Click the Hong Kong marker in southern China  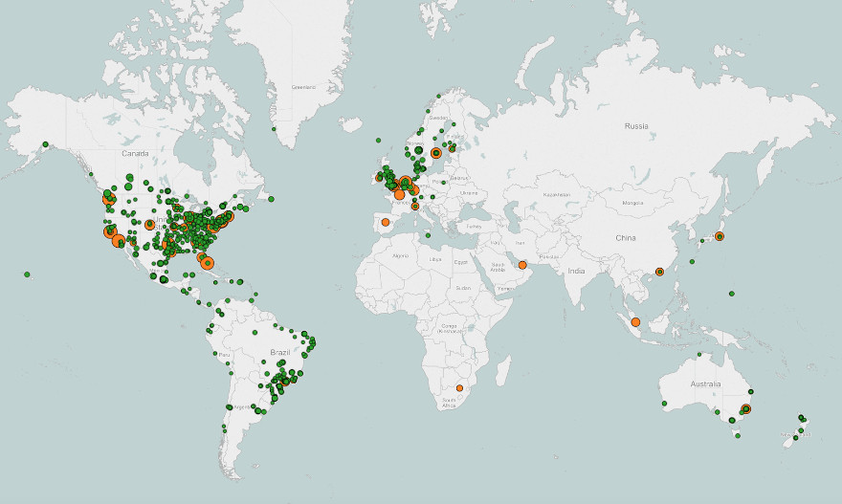pos(659,273)
